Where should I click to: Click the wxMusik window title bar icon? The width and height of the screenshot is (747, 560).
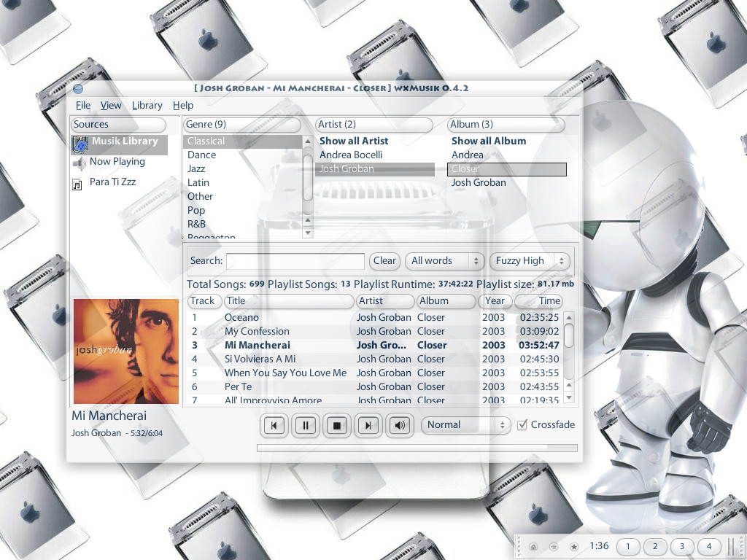pyautogui.click(x=78, y=88)
